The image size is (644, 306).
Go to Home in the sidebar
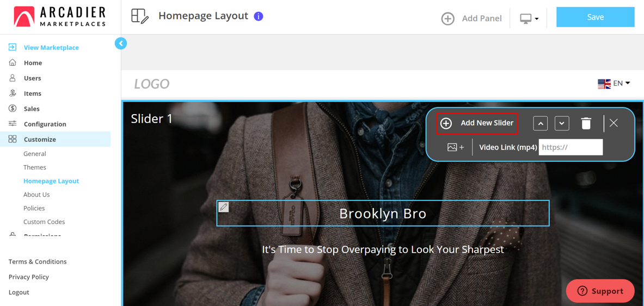tap(33, 63)
